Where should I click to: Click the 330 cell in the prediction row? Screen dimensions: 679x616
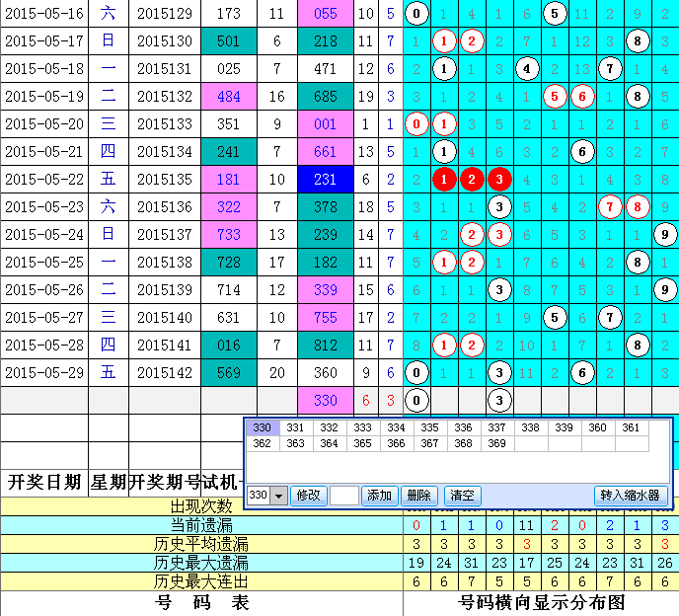(x=325, y=400)
